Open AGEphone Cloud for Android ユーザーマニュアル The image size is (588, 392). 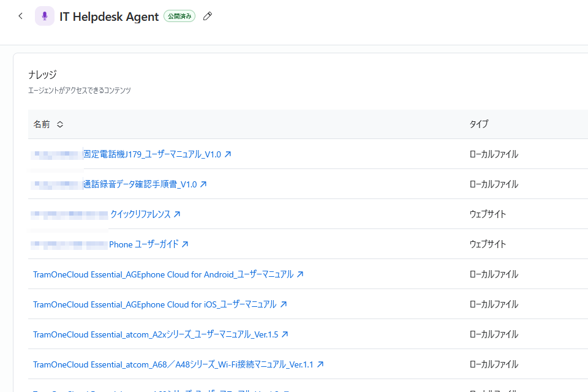tap(163, 274)
